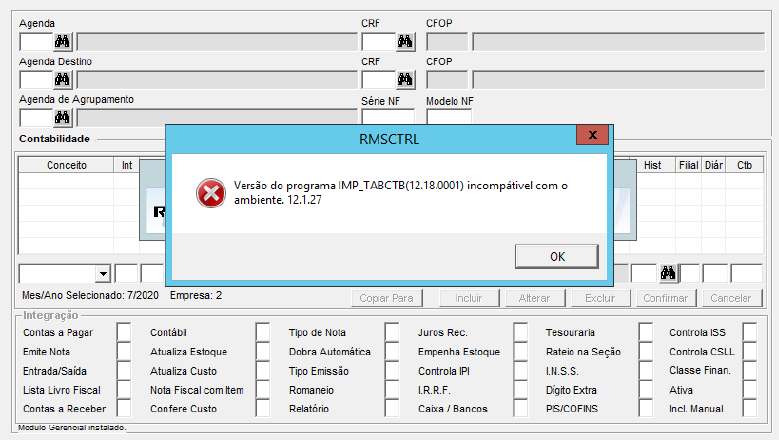Toggle the Classe Finan. checkbox

click(x=750, y=371)
